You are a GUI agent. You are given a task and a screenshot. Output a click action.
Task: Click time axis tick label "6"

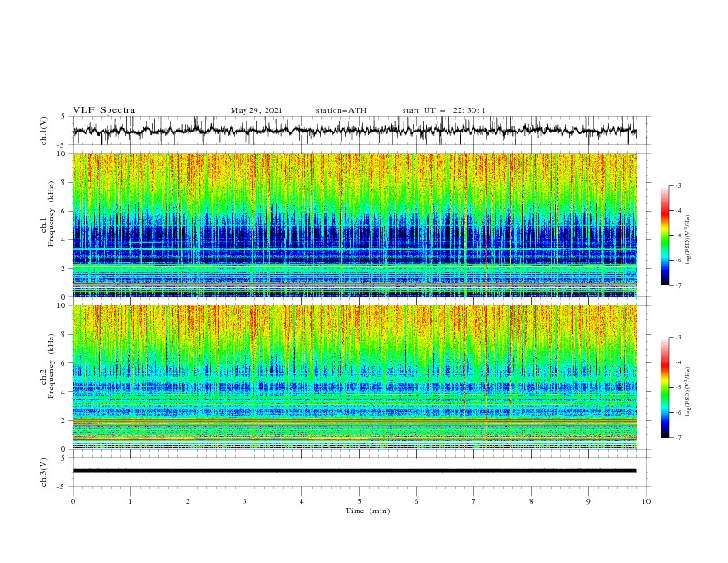[416, 501]
